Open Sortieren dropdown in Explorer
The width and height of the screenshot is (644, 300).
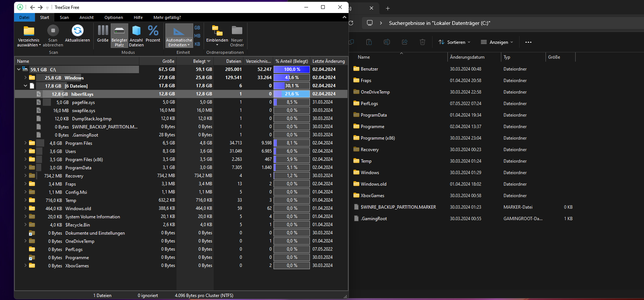tap(454, 42)
